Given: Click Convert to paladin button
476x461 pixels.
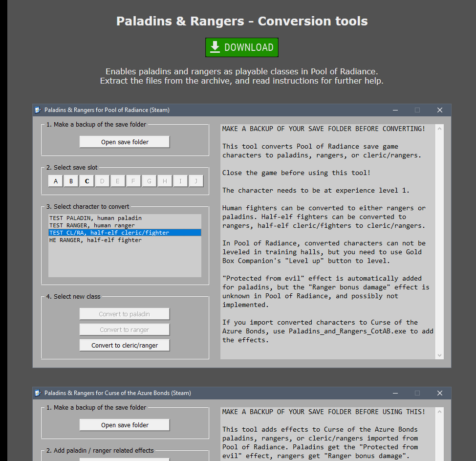Looking at the screenshot, I should pyautogui.click(x=125, y=314).
